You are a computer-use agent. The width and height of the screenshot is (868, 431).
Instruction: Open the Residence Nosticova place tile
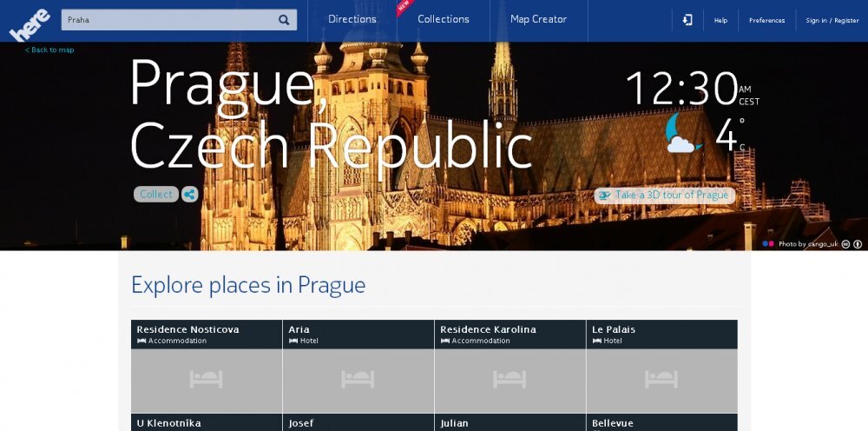click(207, 366)
